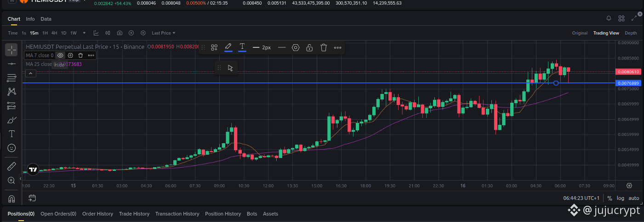The width and height of the screenshot is (644, 222).
Task: Expand the chart to fullscreen
Action: [x=634, y=18]
